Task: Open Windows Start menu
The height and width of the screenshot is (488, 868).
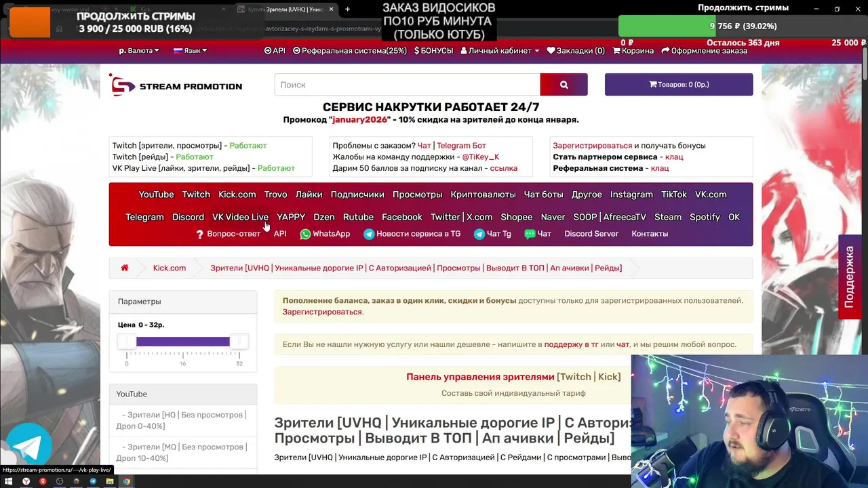Action: point(9,481)
